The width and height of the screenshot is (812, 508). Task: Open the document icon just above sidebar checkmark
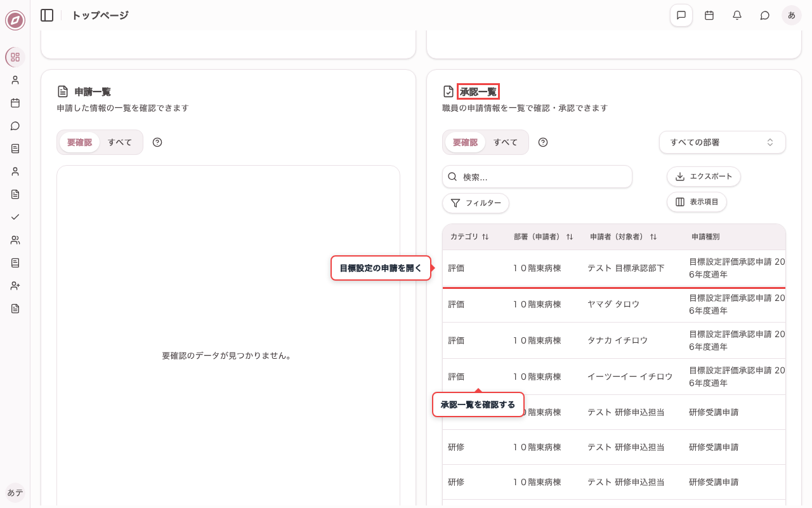(x=15, y=194)
